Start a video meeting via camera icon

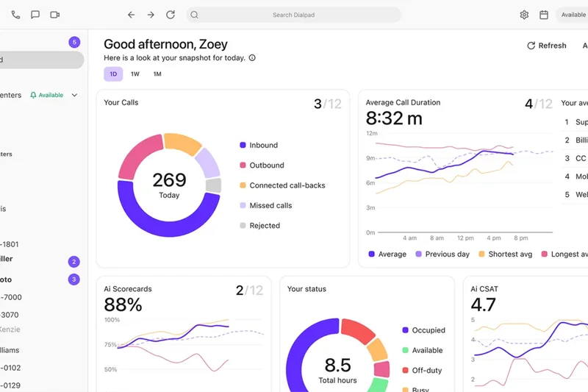pos(54,15)
